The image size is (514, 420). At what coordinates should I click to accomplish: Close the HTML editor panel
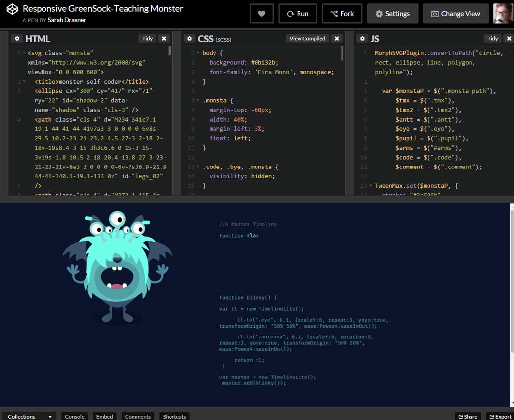164,39
